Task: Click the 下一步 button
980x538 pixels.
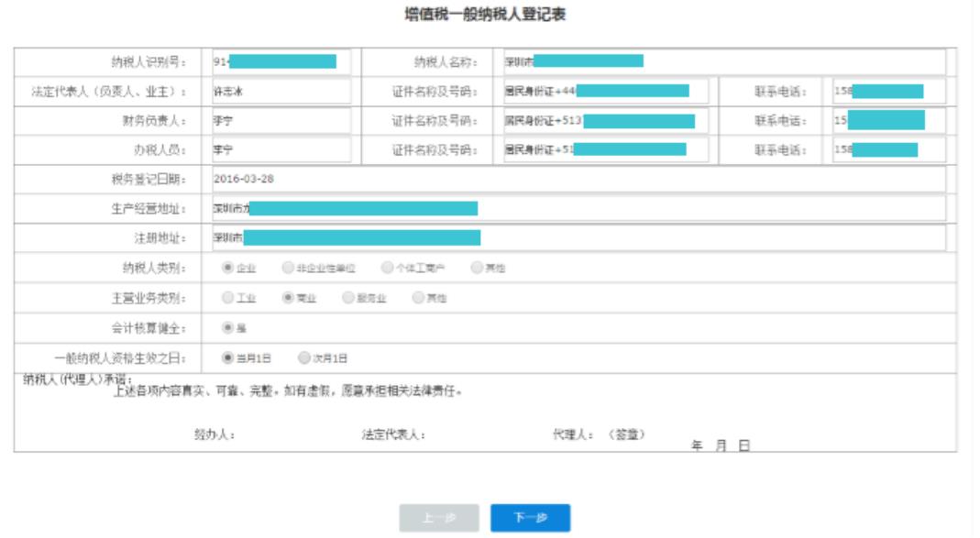Action: click(x=530, y=518)
